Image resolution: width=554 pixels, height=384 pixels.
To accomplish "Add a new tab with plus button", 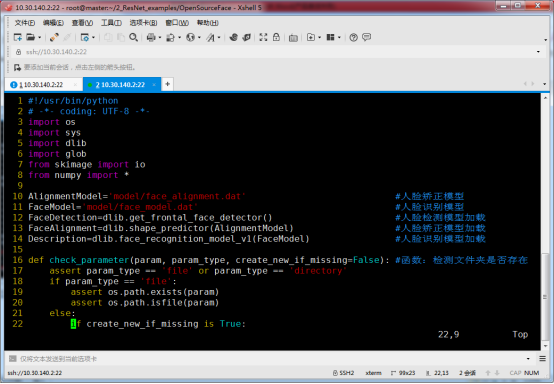I will coord(167,84).
